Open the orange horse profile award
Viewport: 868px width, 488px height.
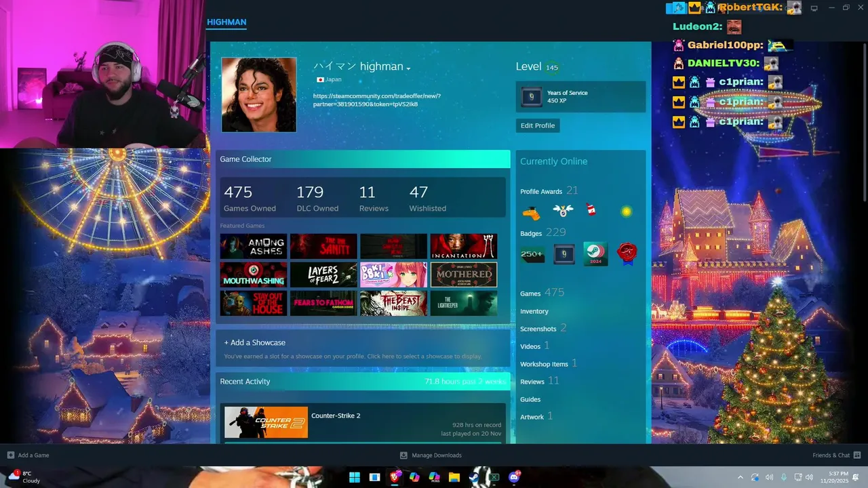tap(531, 213)
